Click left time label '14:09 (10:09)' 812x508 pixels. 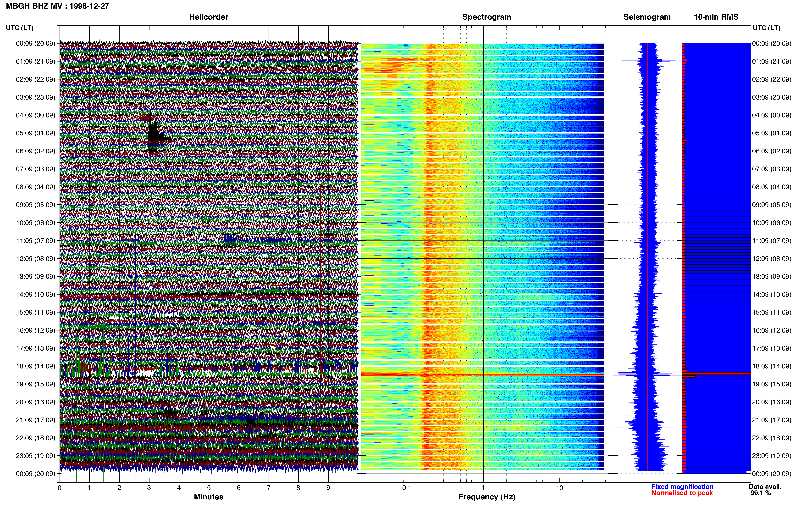(x=36, y=294)
